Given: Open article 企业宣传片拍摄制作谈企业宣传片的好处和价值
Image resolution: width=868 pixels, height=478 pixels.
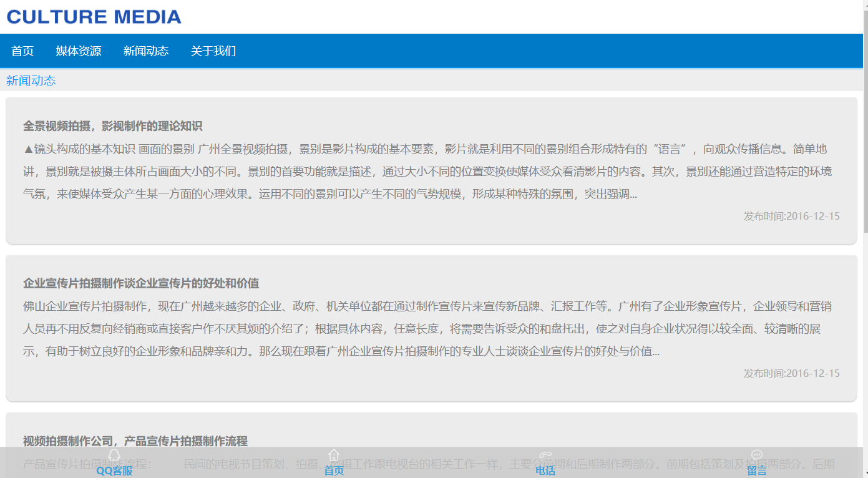Looking at the screenshot, I should 141,284.
